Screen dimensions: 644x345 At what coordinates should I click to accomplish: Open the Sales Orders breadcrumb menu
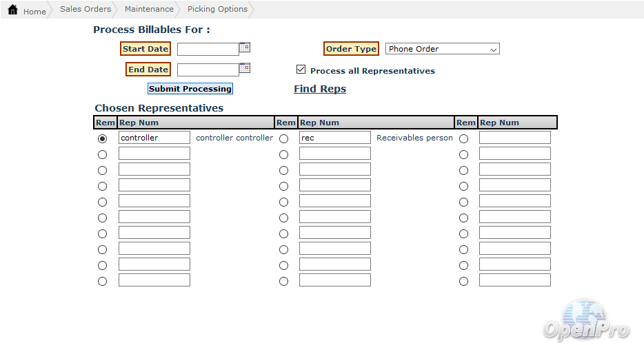tap(85, 9)
